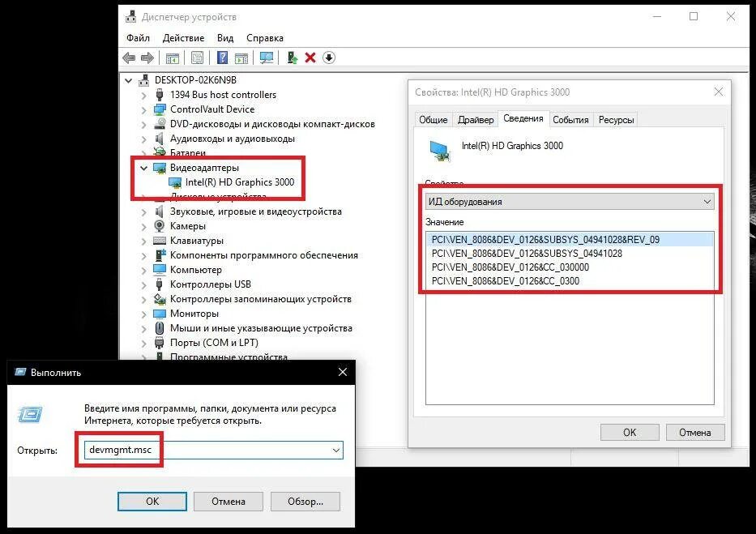Click Отмена in the Properties dialog
Image resolution: width=756 pixels, height=534 pixels.
click(x=694, y=433)
